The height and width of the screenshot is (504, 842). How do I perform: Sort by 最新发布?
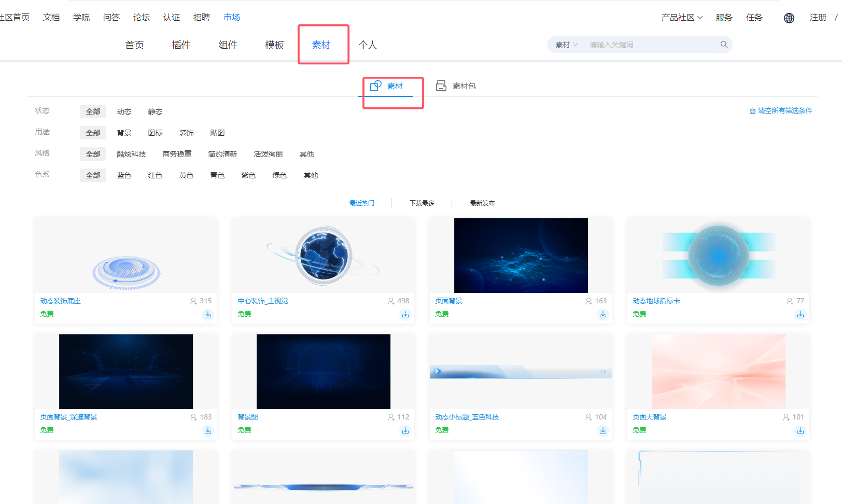click(482, 203)
